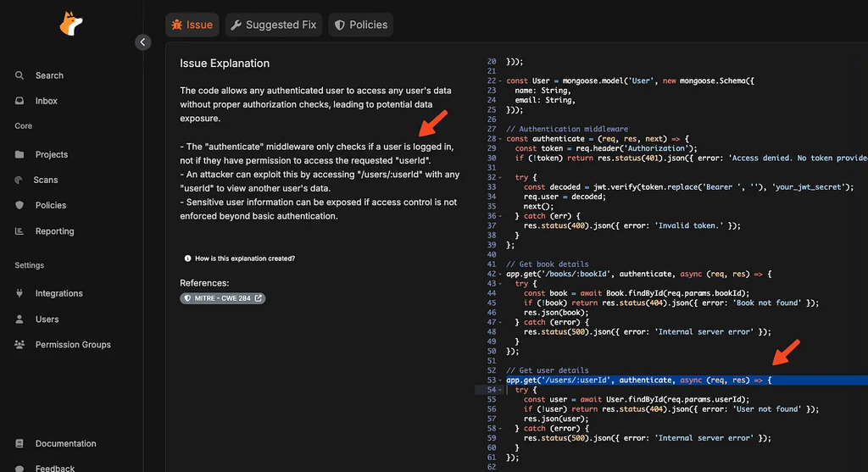Viewport: 868px width, 472px height.
Task: Click the code line with 'User not found'
Action: click(x=671, y=409)
